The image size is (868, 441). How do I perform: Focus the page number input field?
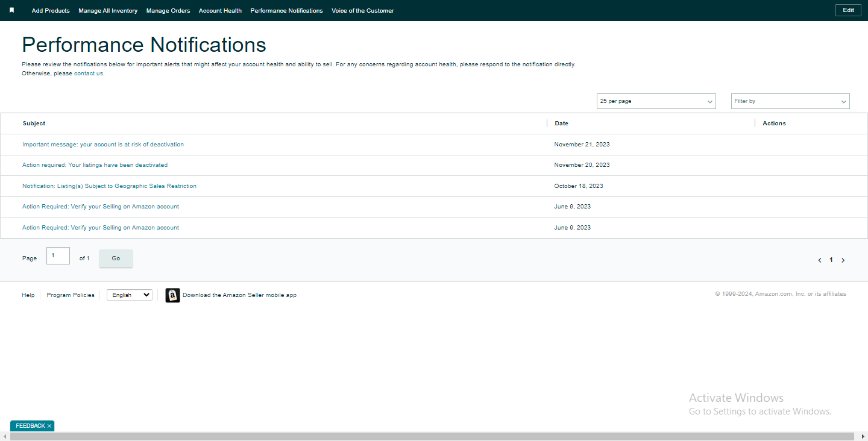(x=58, y=255)
